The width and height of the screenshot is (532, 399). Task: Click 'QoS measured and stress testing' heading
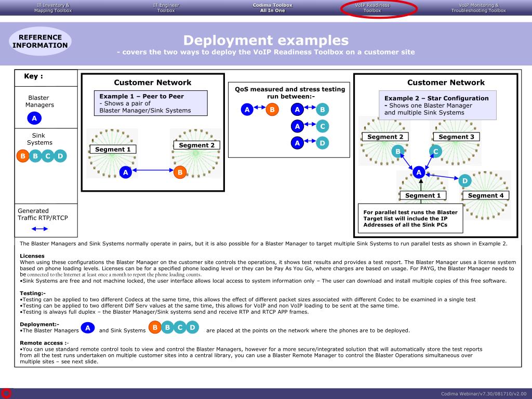290,92
